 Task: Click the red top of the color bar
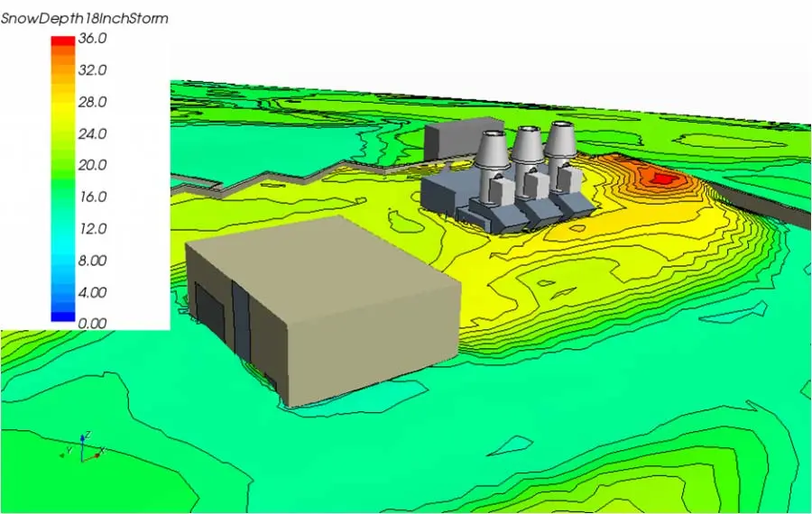[62, 42]
